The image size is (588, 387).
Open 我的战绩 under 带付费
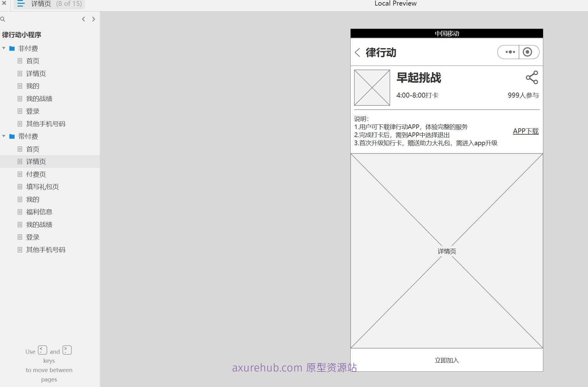tap(39, 225)
